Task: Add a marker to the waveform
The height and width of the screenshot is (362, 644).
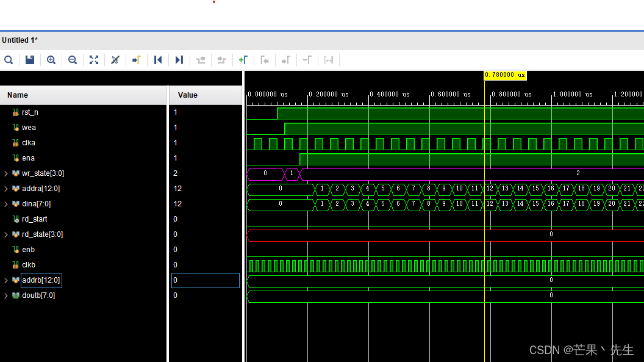Action: coord(243,60)
